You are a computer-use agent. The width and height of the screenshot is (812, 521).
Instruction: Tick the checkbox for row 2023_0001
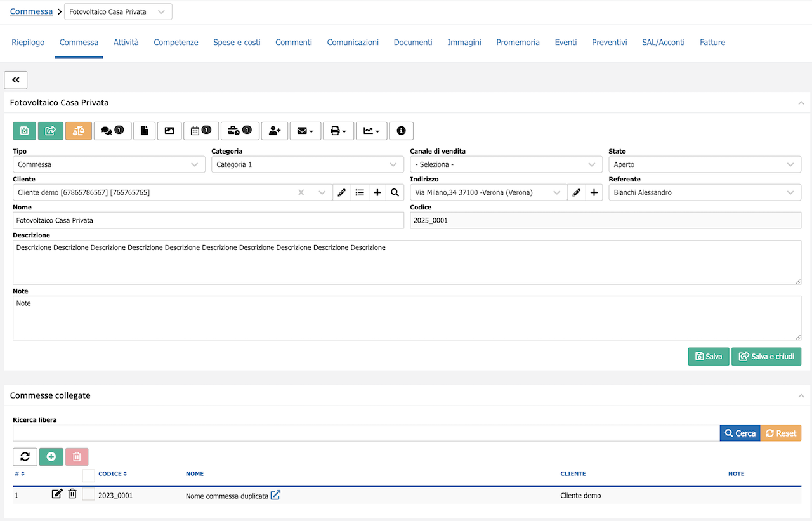(x=89, y=494)
